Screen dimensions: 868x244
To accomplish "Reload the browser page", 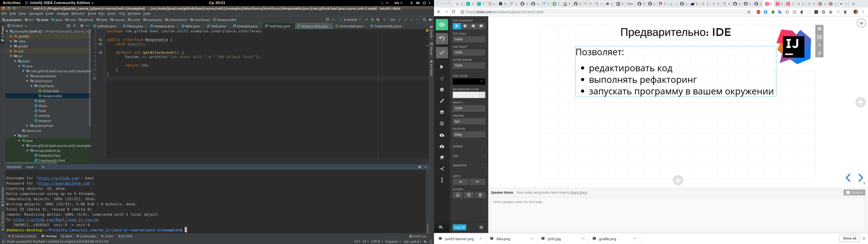I will (453, 12).
